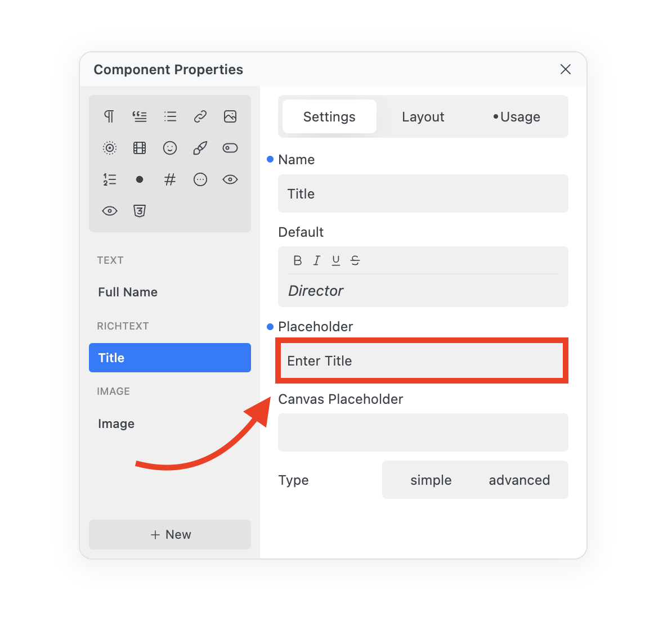The height and width of the screenshot is (622, 672).
Task: Open the Usage tab
Action: (517, 117)
